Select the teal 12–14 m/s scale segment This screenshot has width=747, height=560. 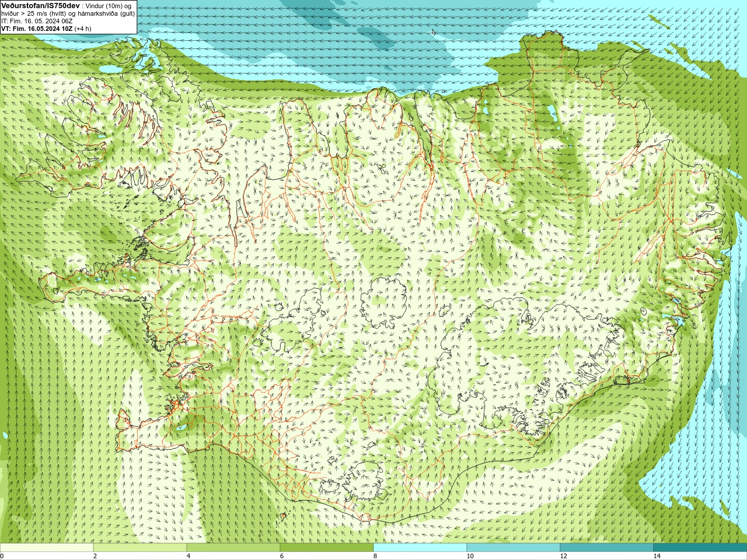(x=607, y=548)
